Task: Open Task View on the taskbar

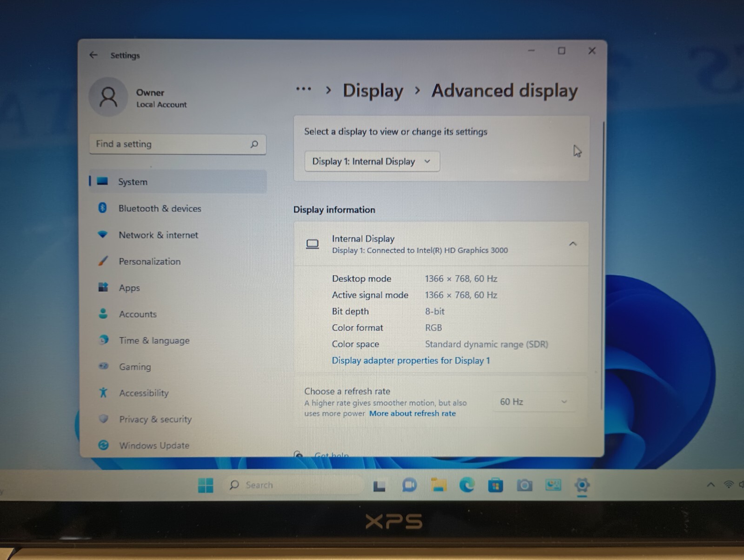Action: click(379, 486)
